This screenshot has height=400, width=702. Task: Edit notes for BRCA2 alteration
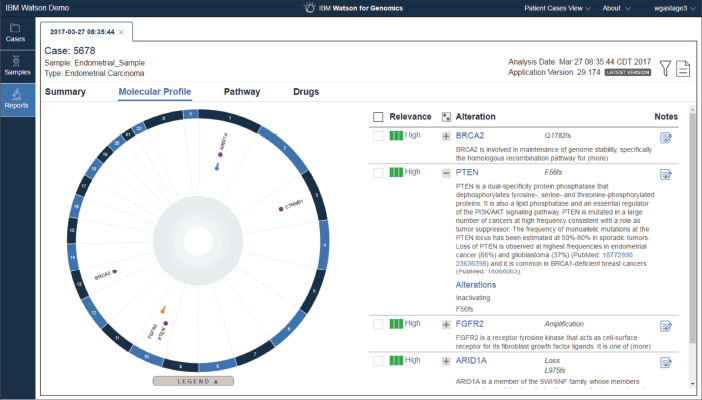click(666, 137)
